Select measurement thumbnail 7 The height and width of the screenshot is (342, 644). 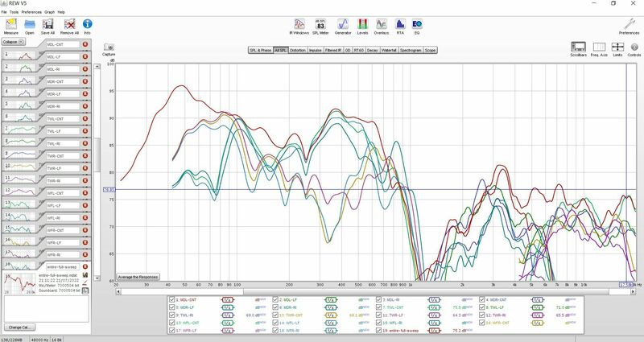(19, 131)
